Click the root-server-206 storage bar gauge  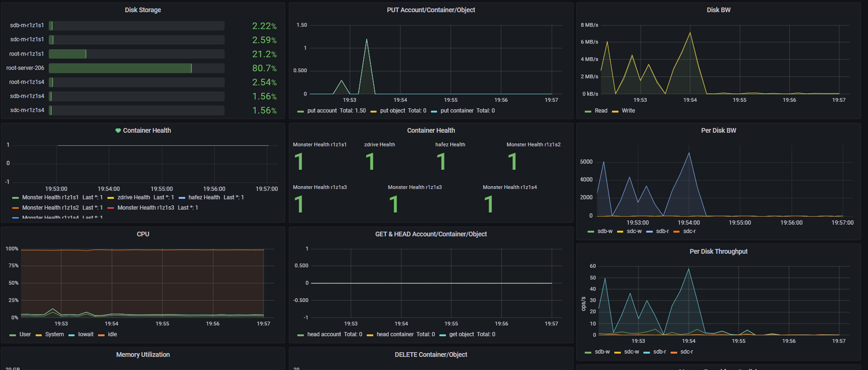136,68
